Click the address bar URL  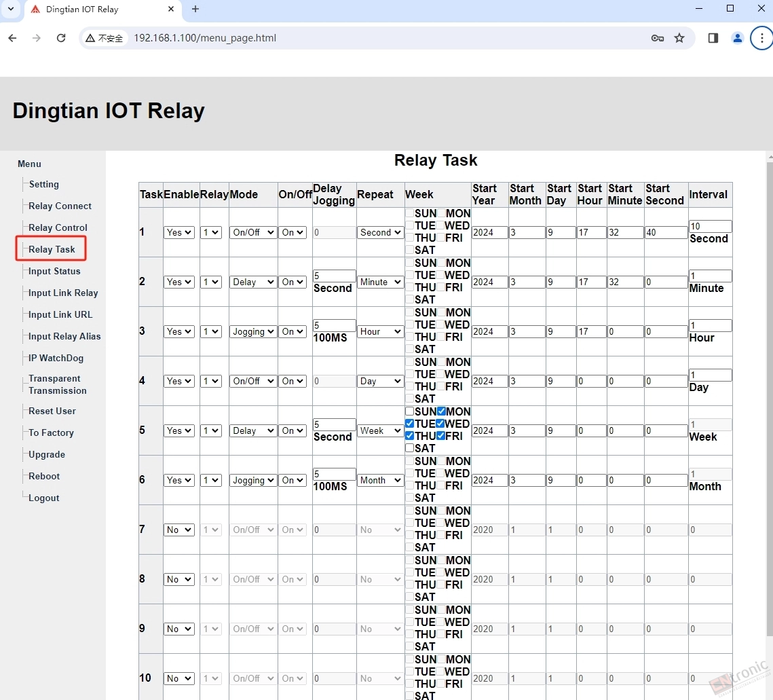204,38
